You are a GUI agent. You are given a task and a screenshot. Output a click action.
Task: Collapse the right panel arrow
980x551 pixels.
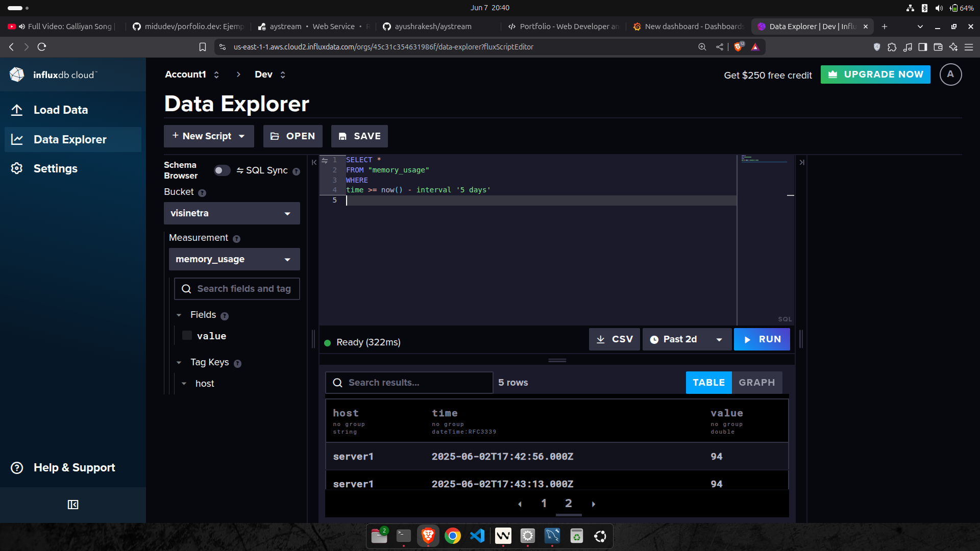click(x=802, y=162)
